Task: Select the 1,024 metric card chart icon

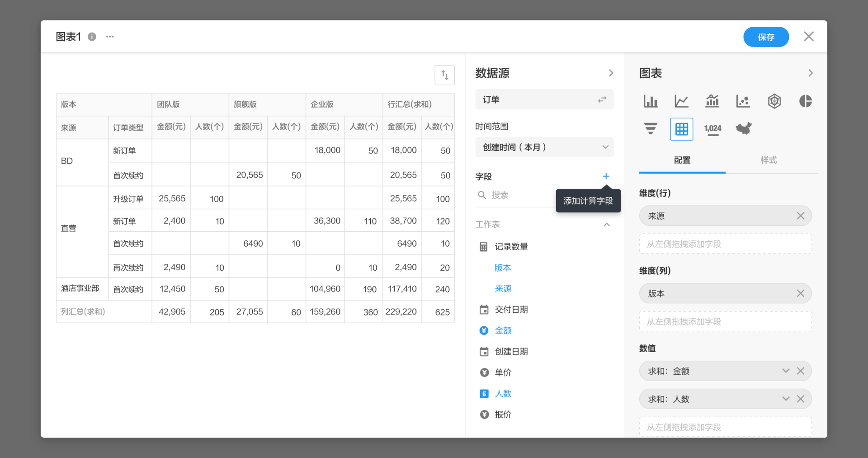Action: [712, 129]
